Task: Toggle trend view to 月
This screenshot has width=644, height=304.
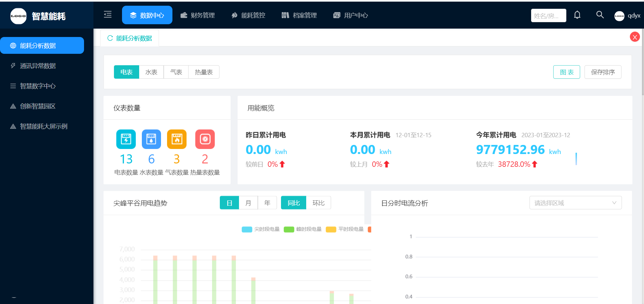Action: pos(248,203)
